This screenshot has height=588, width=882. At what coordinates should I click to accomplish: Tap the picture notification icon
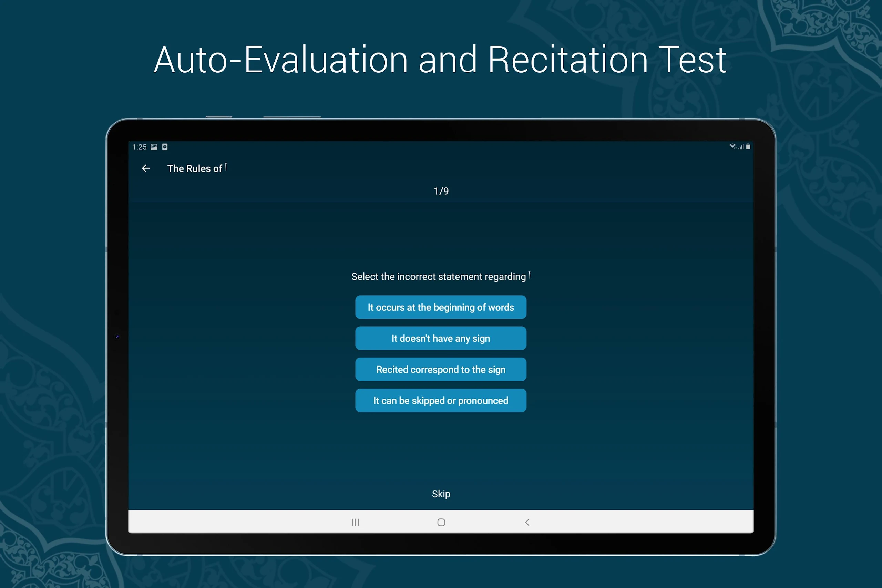pyautogui.click(x=154, y=147)
